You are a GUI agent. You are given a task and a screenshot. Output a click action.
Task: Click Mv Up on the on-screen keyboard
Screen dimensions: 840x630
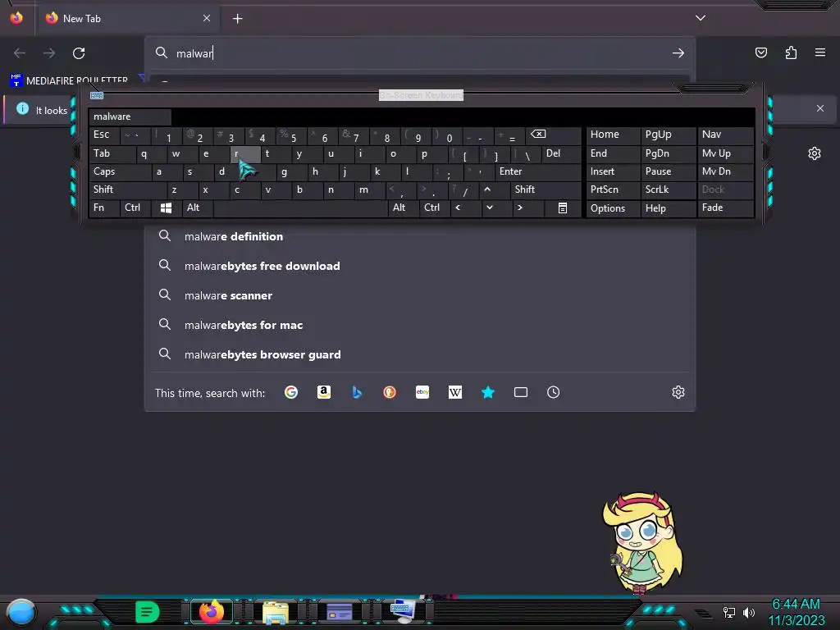[725, 153]
